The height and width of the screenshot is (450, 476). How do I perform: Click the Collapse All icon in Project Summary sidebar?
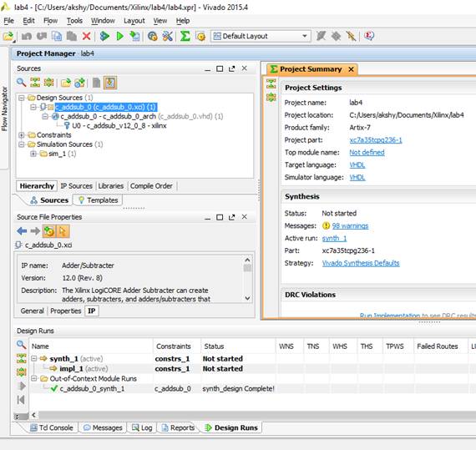tap(271, 83)
